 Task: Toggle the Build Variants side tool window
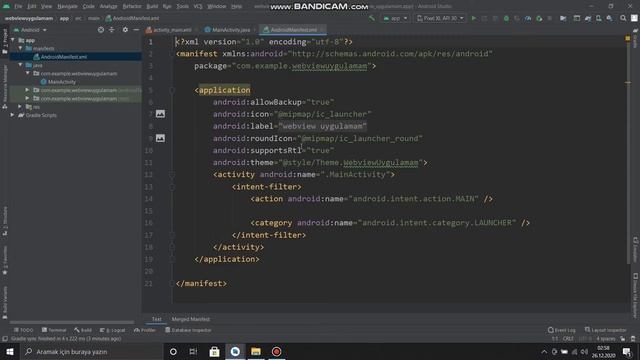click(5, 302)
